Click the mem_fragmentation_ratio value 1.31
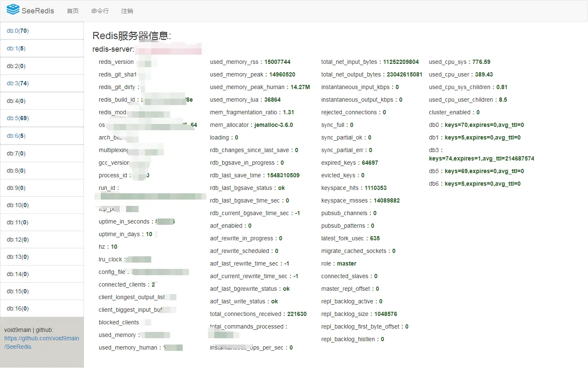This screenshot has width=588, height=371. coord(289,112)
